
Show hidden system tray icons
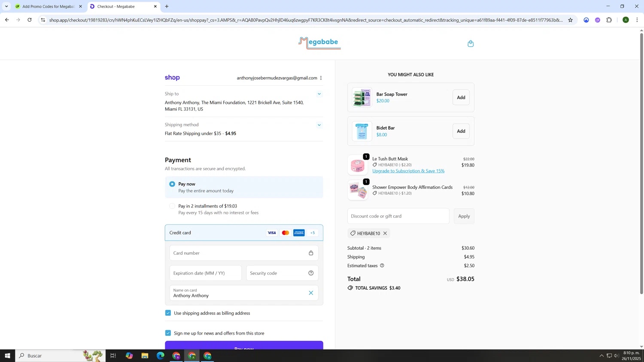tap(601, 356)
